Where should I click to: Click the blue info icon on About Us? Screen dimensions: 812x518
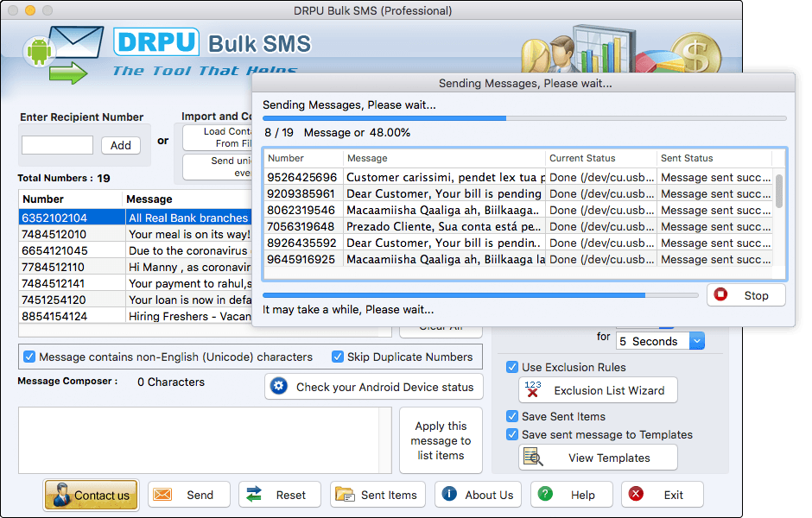(449, 494)
